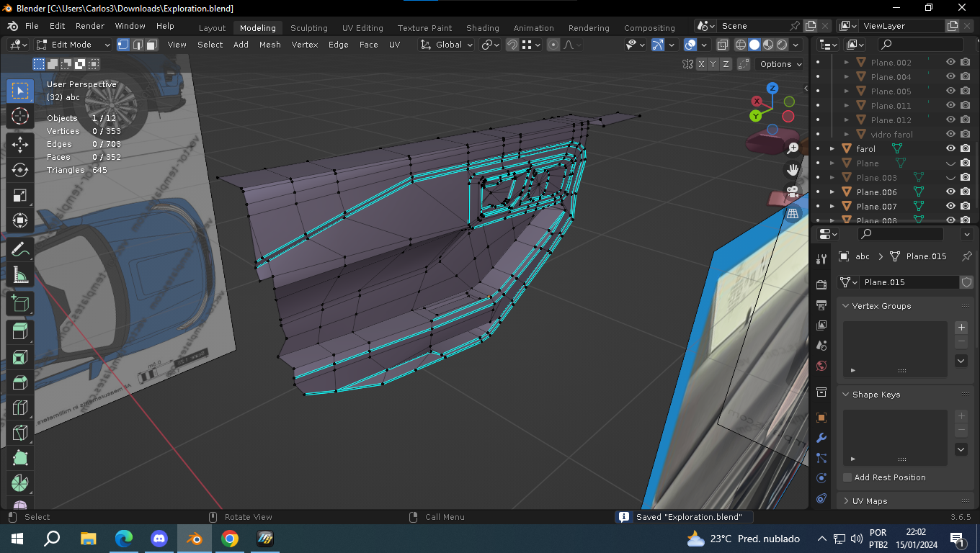The width and height of the screenshot is (980, 553).
Task: Open the Modifiers wrench properties tab
Action: tap(821, 438)
